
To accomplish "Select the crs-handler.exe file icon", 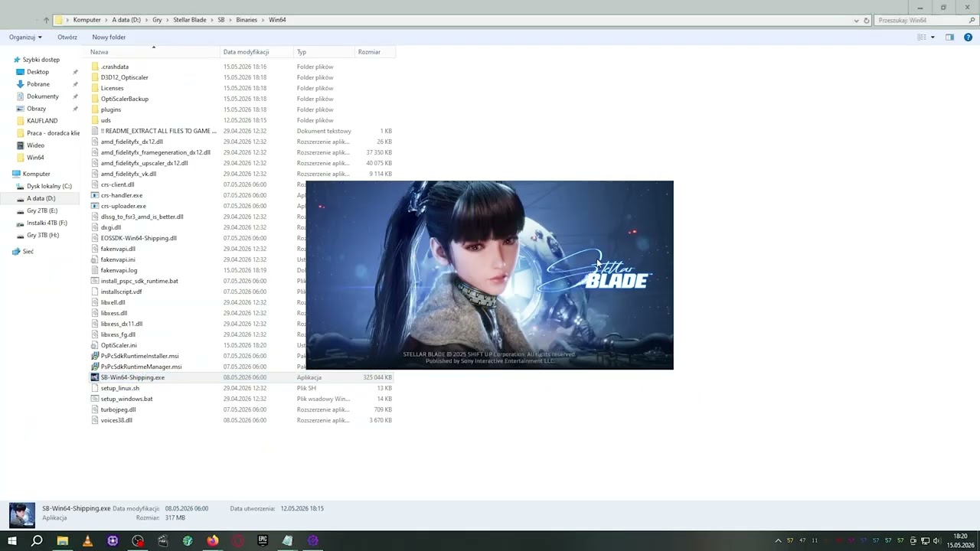I will click(95, 195).
